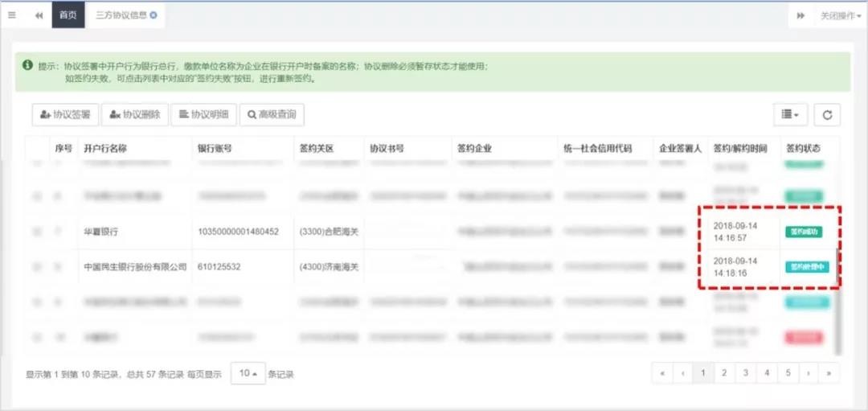Screen dimensions: 868x411
Task: Click the (4300)济南海关 cell
Action: pos(329,267)
